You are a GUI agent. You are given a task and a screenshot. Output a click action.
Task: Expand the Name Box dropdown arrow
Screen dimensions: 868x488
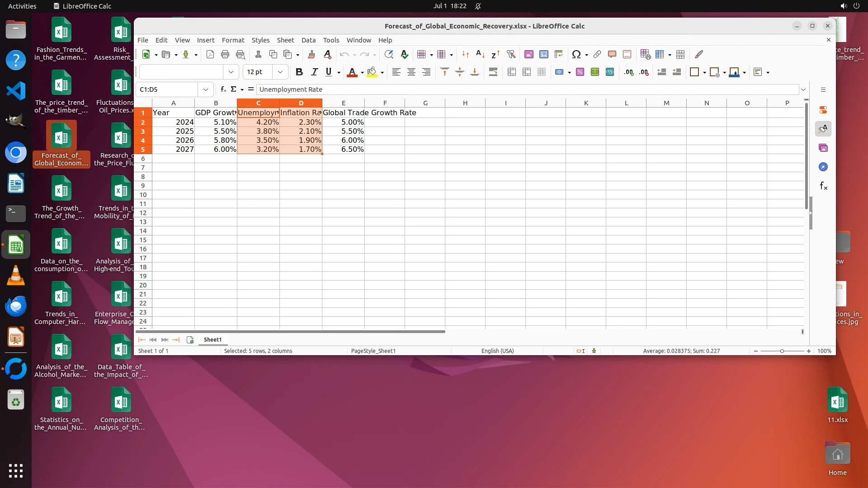(206, 89)
